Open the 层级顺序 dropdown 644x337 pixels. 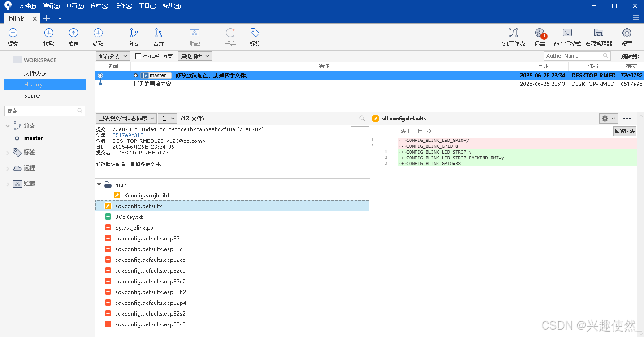(x=195, y=56)
